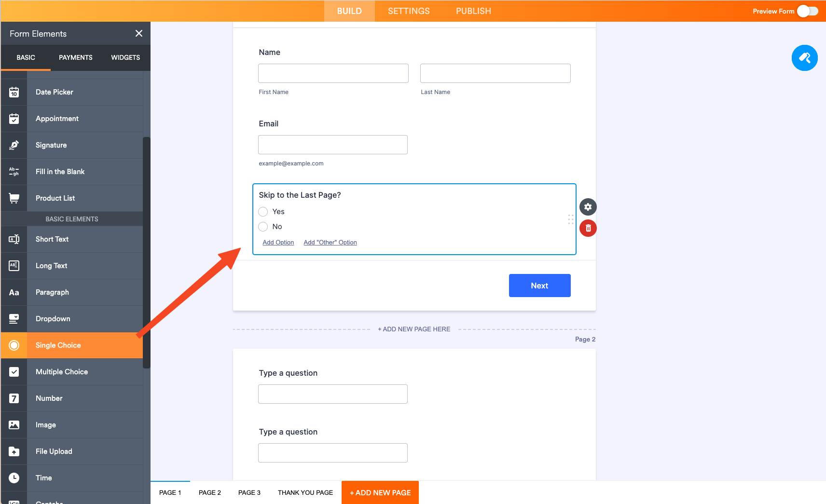
Task: Toggle the Preview Form switch
Action: [808, 11]
